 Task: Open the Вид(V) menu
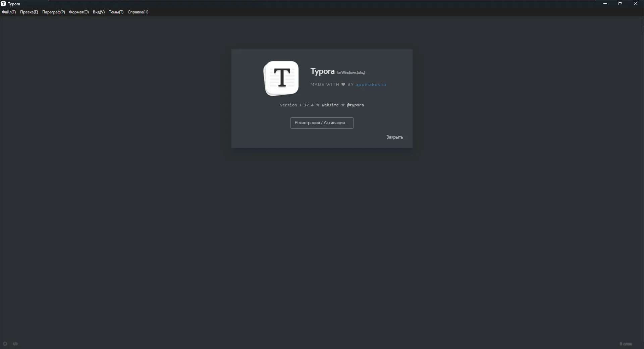click(99, 12)
